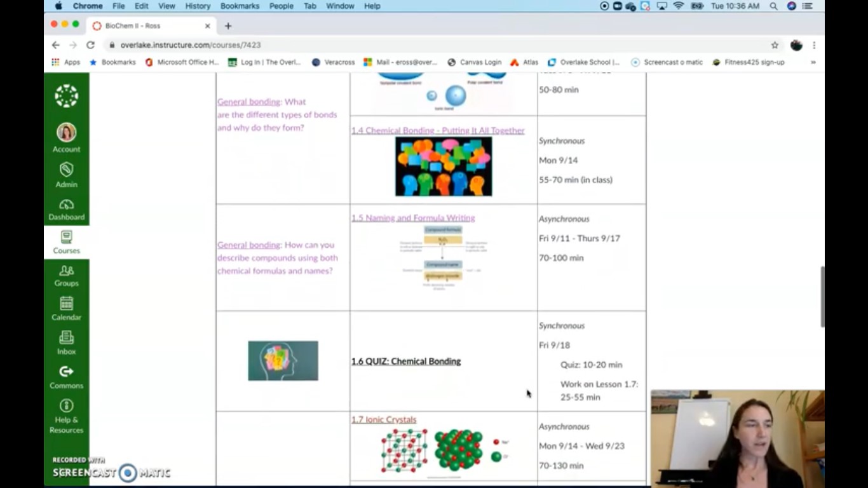The image size is (868, 488).
Task: Open the File menu
Action: 118,6
